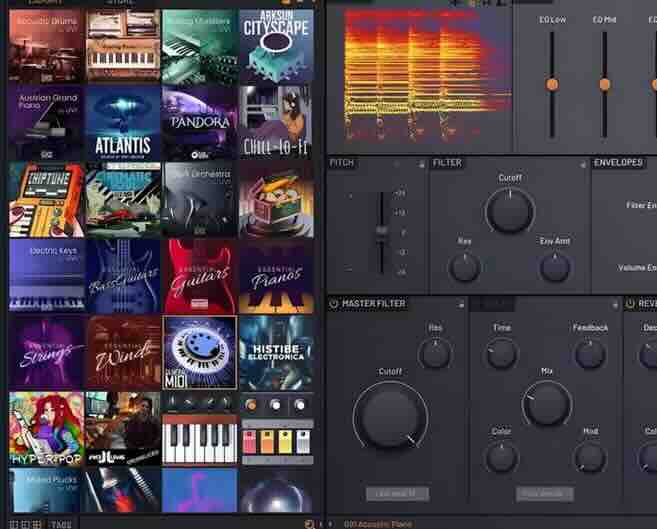Select the Mixed Plucks pack thumbnail
657x529 pixels.
(x=46, y=490)
